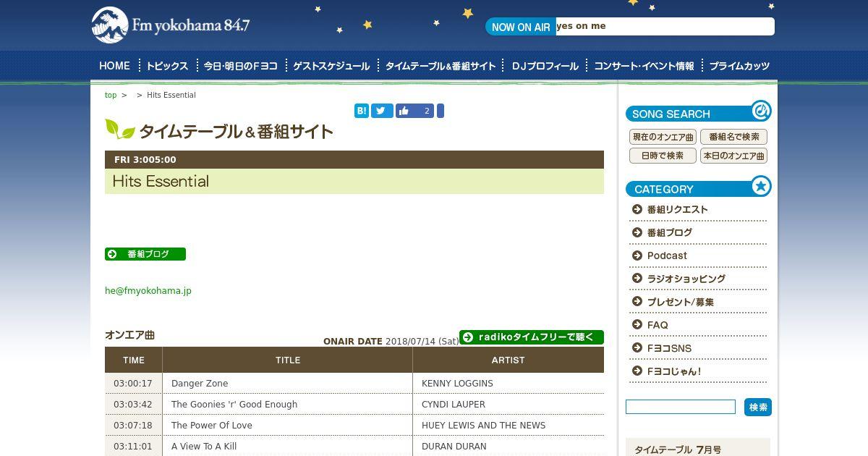Click the ONAIR DATE 2018/07/14 text
Image resolution: width=868 pixels, height=456 pixels.
point(391,342)
